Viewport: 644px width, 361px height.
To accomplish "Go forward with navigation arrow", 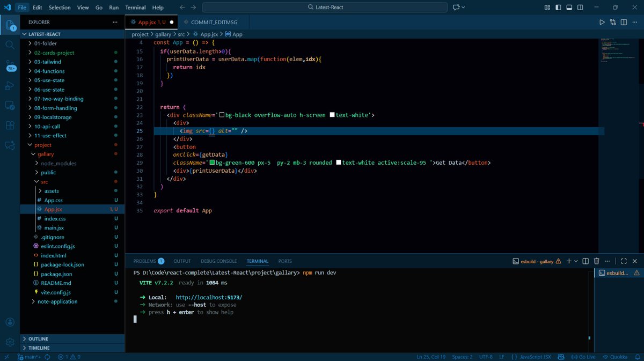I will (x=194, y=8).
